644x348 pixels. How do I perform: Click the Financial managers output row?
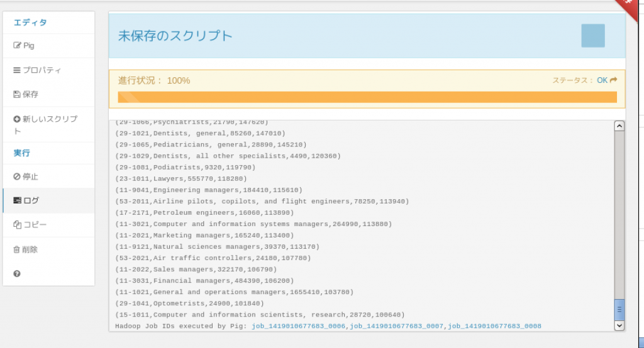204,281
